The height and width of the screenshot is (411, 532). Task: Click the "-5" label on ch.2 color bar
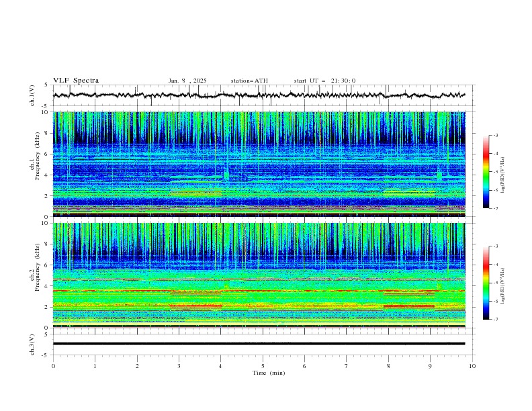pyautogui.click(x=495, y=283)
